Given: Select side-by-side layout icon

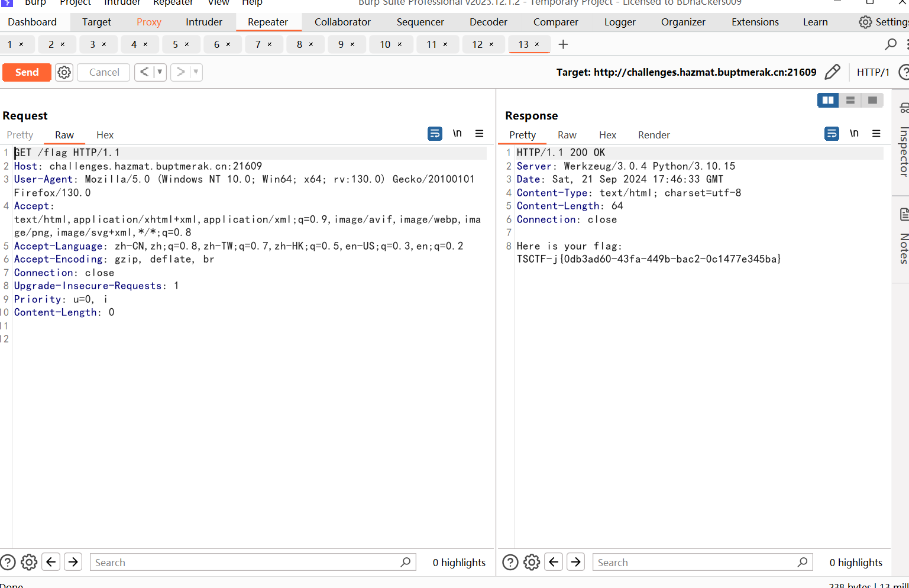Looking at the screenshot, I should tap(828, 101).
